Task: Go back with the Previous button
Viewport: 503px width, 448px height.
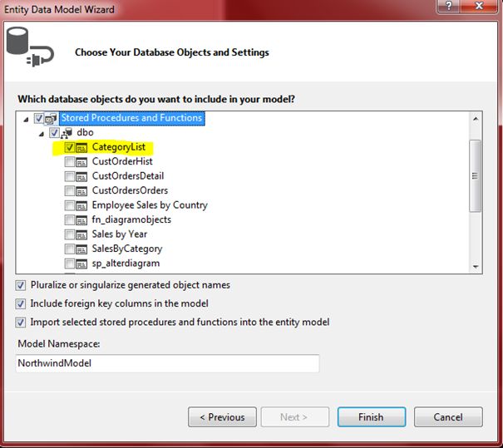Action: tap(222, 417)
